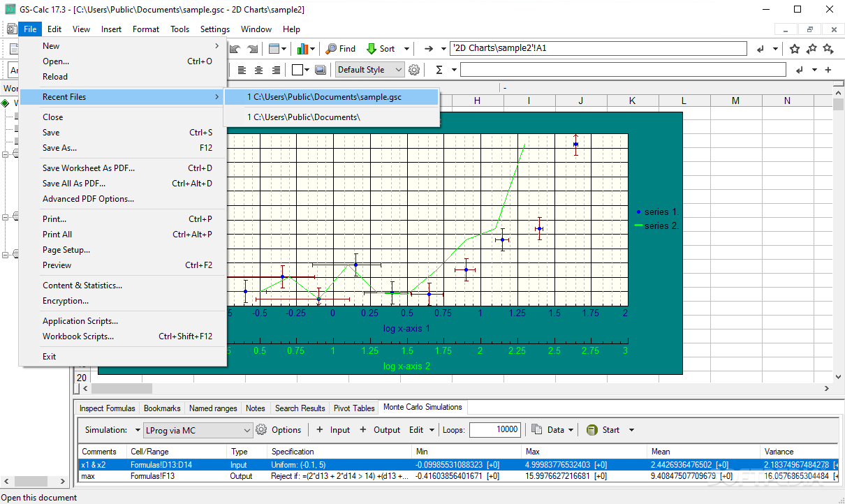Open the chart icon dropdown arrow
Screen dimensions: 845x504
(x=313, y=49)
